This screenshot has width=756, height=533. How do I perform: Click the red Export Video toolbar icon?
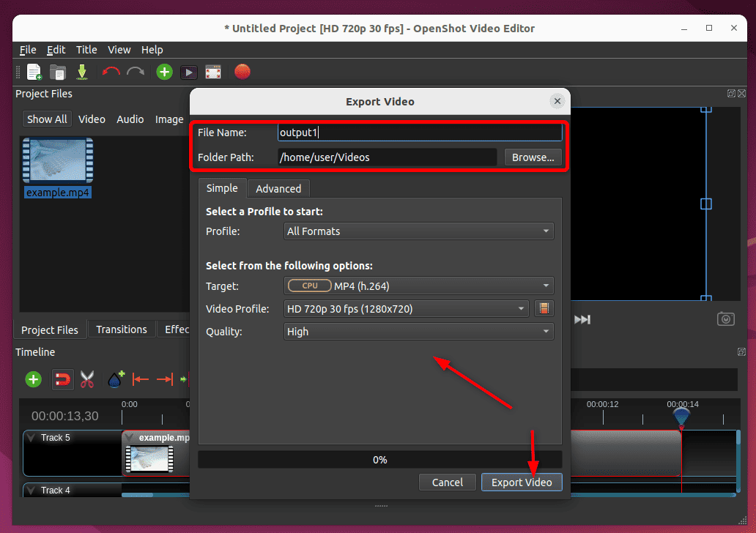tap(242, 72)
